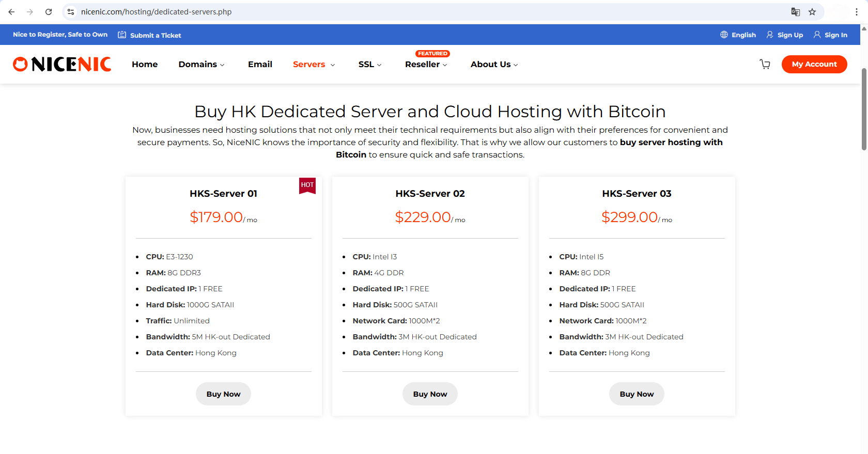Image resolution: width=868 pixels, height=454 pixels.
Task: Click the browser forward arrow
Action: 30,12
